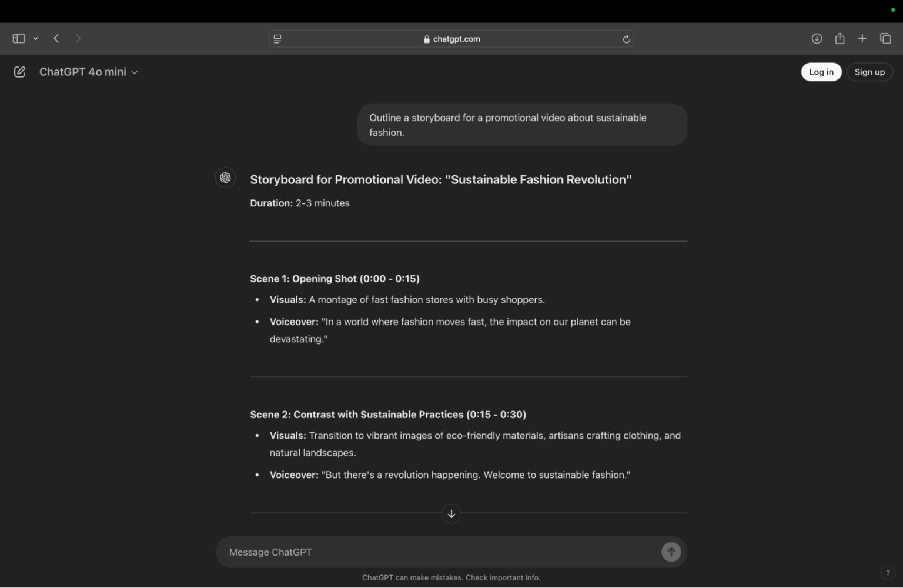The width and height of the screenshot is (903, 588).
Task: Go forward with the right chevron
Action: click(x=78, y=38)
